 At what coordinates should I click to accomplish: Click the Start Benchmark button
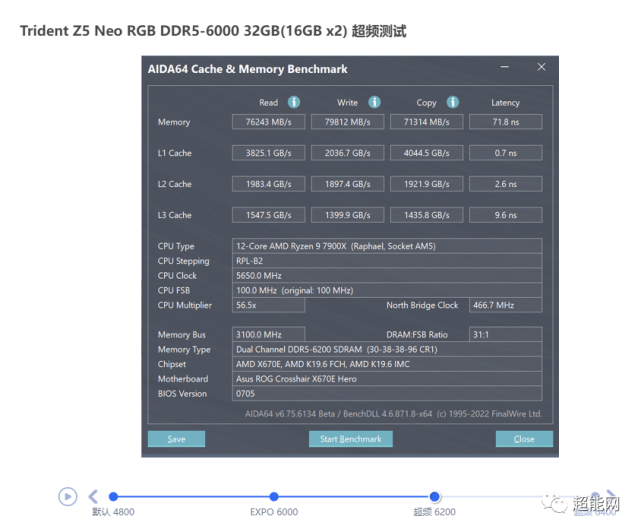click(351, 439)
